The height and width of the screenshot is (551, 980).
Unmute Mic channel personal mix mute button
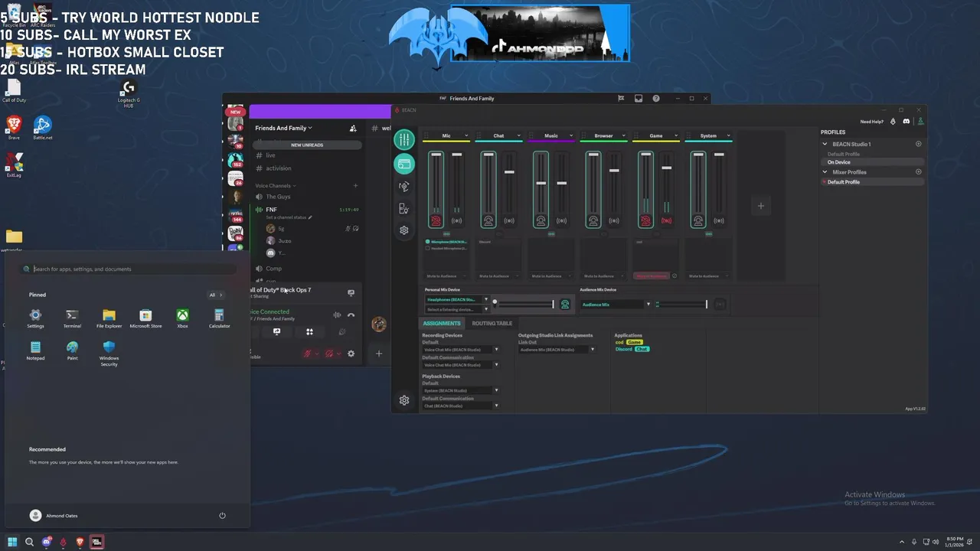tap(436, 220)
